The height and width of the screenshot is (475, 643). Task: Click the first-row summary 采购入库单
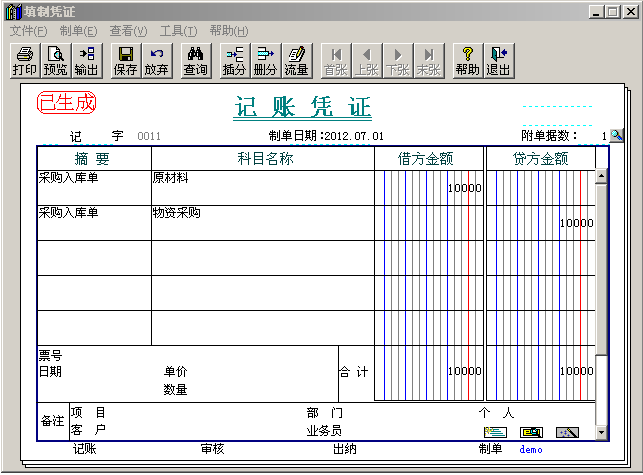[68, 178]
